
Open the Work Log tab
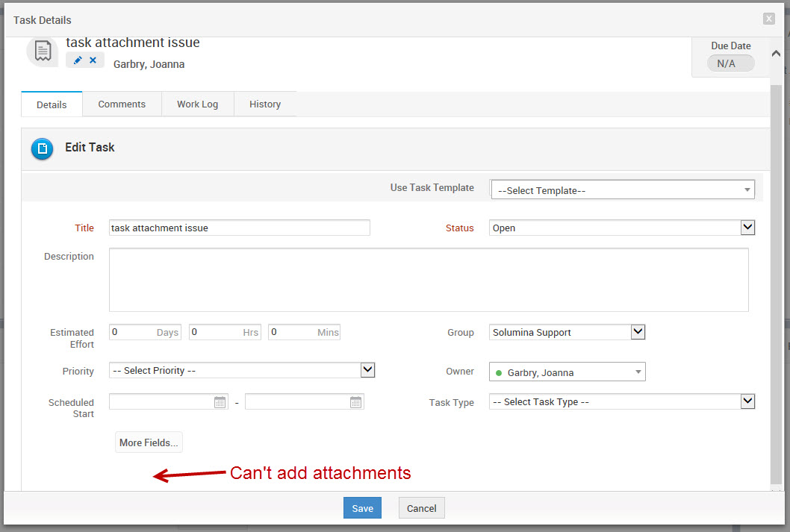[x=197, y=104]
